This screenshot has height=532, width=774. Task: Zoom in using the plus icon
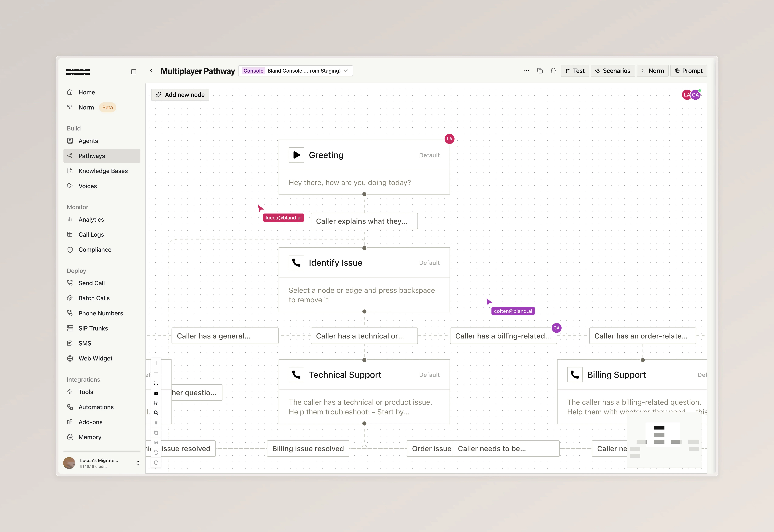coord(156,363)
